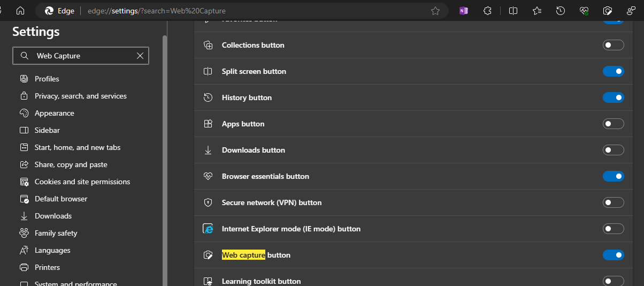Open the OneNote extension icon

pyautogui.click(x=464, y=11)
